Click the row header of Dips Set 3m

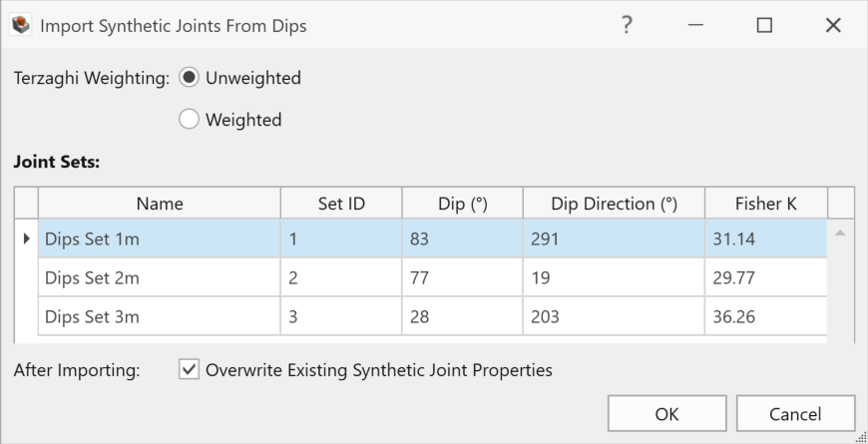(26, 316)
